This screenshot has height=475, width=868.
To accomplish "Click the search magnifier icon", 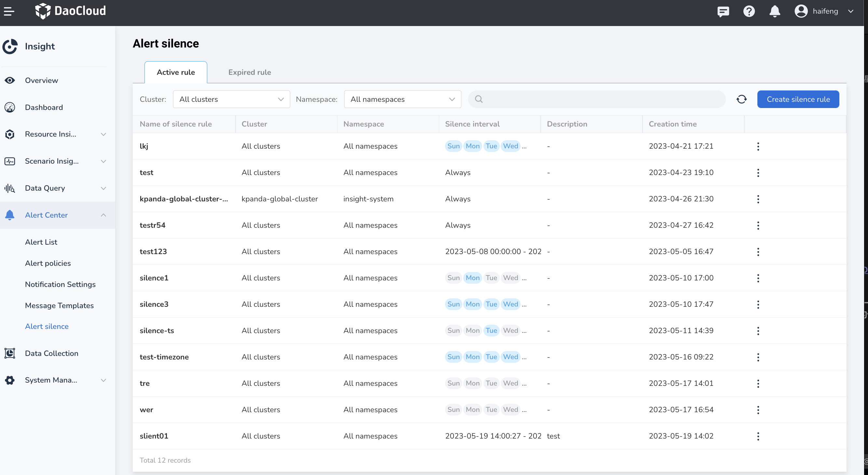I will [479, 99].
